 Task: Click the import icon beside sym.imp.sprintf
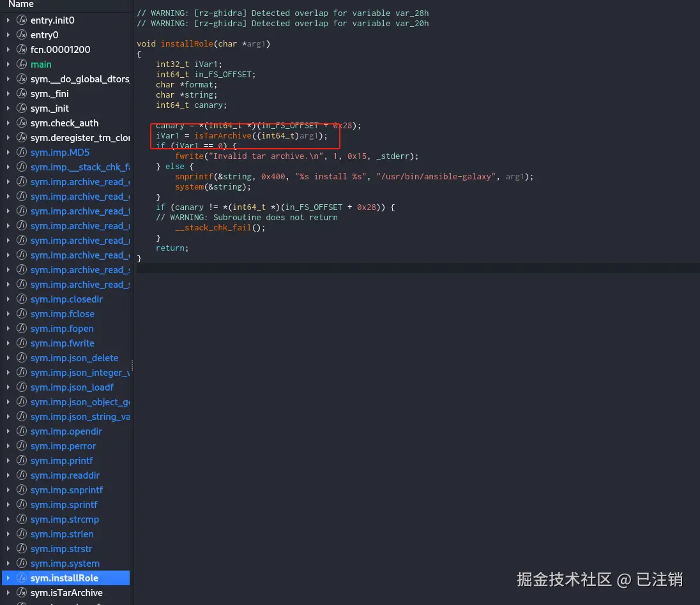click(22, 505)
